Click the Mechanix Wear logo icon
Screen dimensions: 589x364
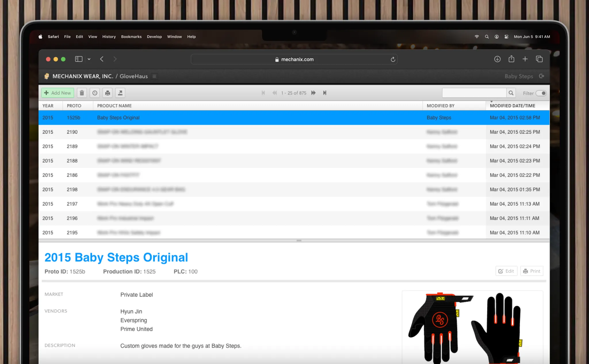tap(47, 76)
